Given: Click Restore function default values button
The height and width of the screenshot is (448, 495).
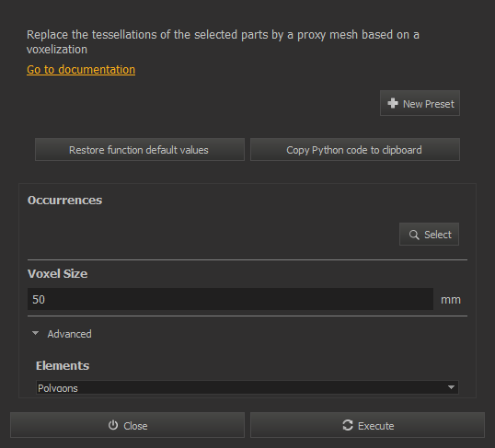Looking at the screenshot, I should (x=140, y=150).
